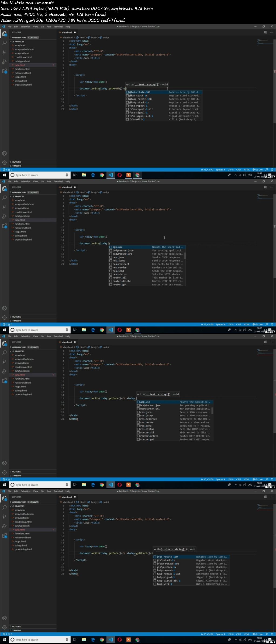Open the Search view in the second frame

[4, 198]
